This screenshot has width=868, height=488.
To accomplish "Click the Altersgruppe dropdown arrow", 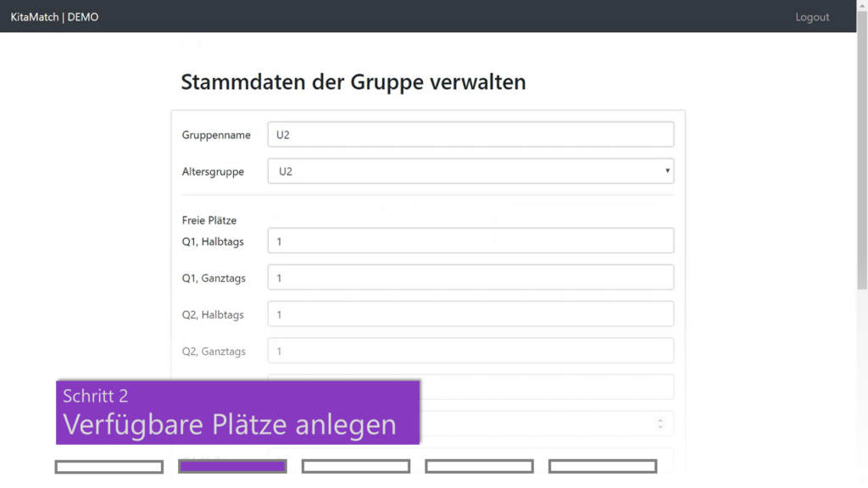I will 667,171.
